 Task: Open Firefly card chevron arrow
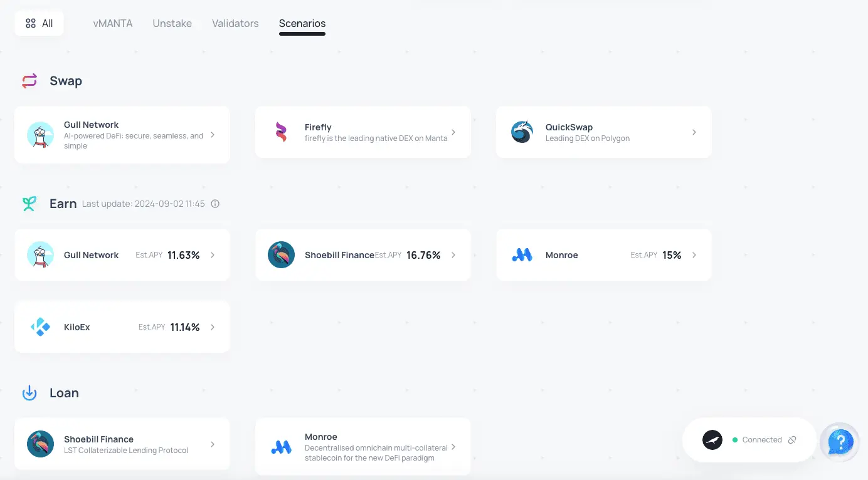453,132
